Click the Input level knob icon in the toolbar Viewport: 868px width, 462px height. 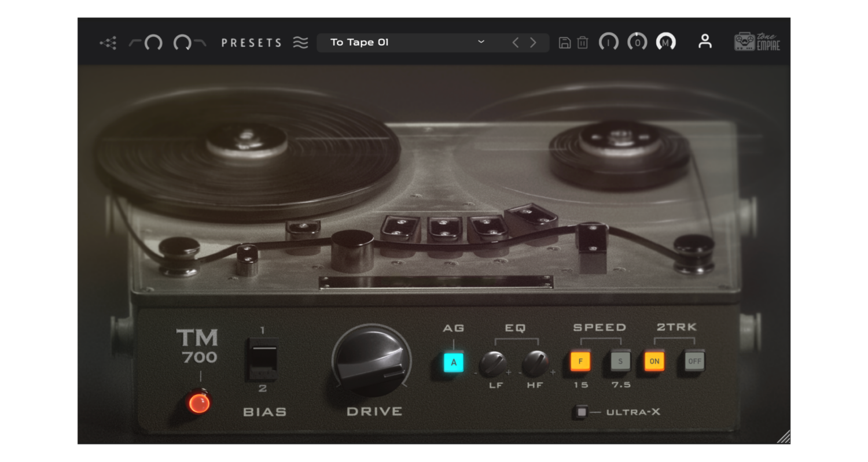[x=609, y=42]
